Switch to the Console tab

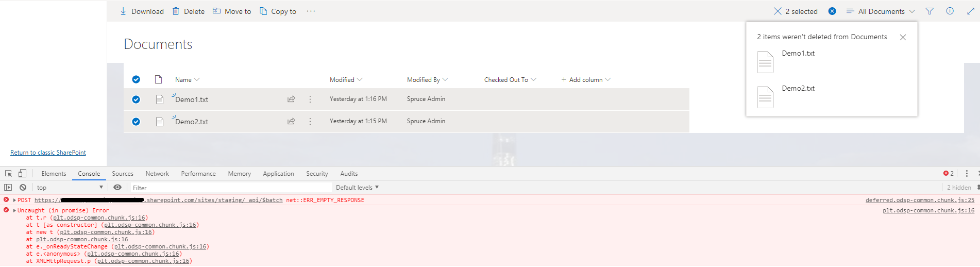tap(89, 174)
